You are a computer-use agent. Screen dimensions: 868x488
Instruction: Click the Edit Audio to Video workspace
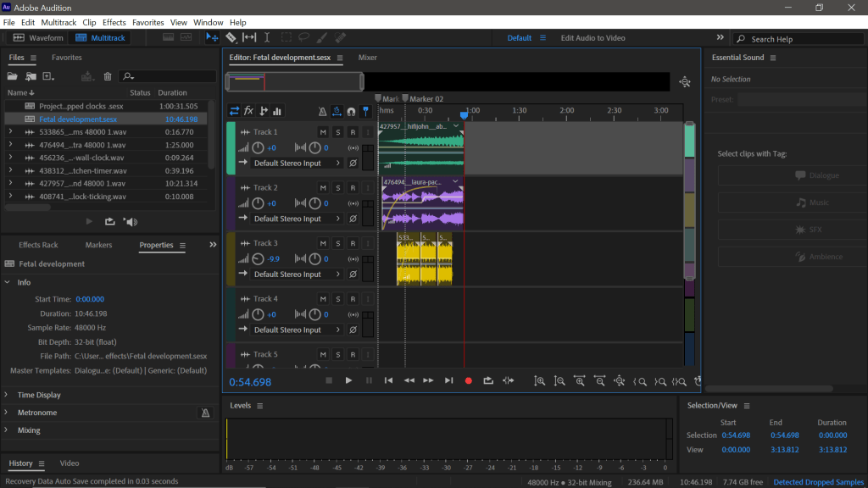(x=593, y=38)
